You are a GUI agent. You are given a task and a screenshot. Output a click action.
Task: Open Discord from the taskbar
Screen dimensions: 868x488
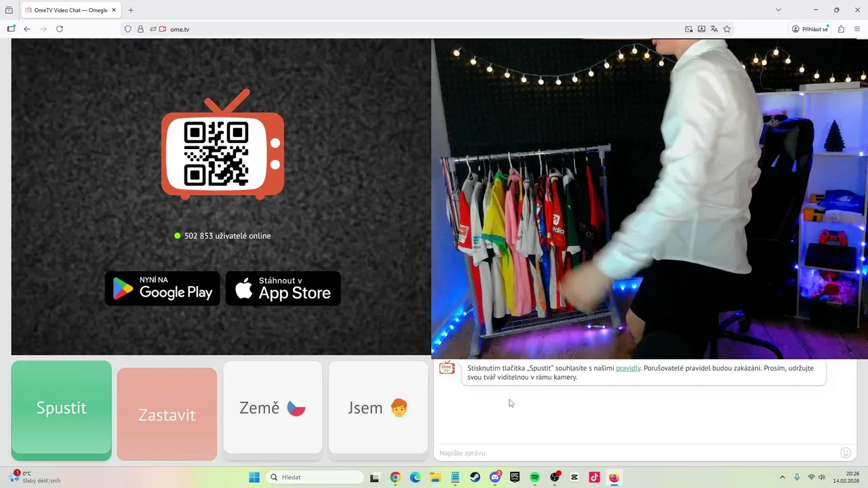pyautogui.click(x=495, y=477)
